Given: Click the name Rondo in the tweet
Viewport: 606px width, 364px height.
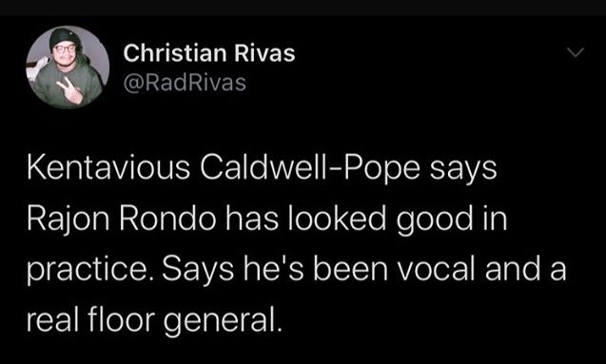Looking at the screenshot, I should 167,219.
